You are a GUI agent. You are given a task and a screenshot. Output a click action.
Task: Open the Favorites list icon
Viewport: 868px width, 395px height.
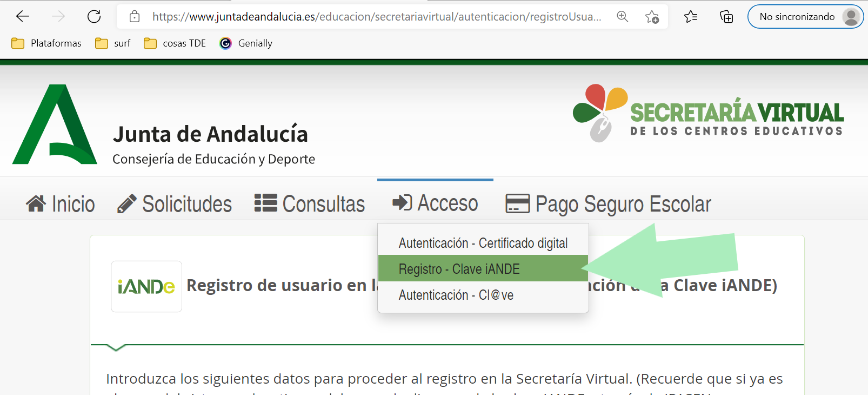point(691,17)
